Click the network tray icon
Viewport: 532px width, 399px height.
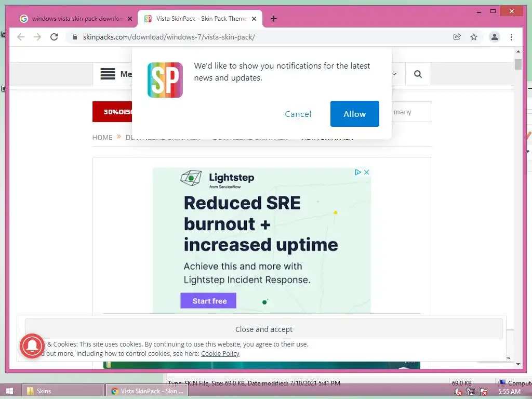pos(471,392)
